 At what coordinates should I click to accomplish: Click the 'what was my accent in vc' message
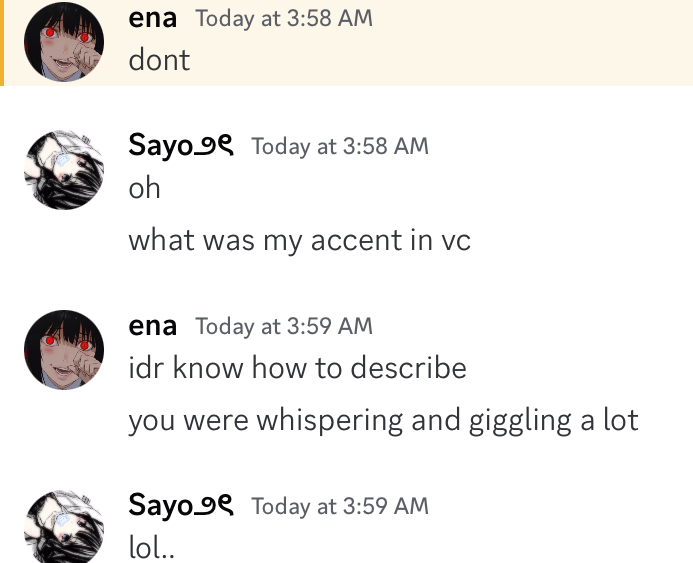tap(299, 241)
